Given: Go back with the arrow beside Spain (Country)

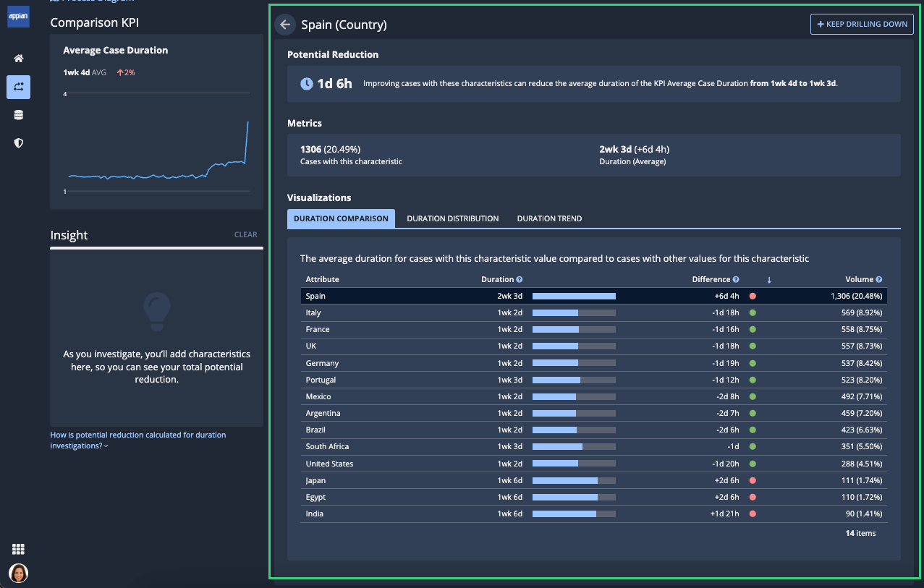Looking at the screenshot, I should pos(285,25).
